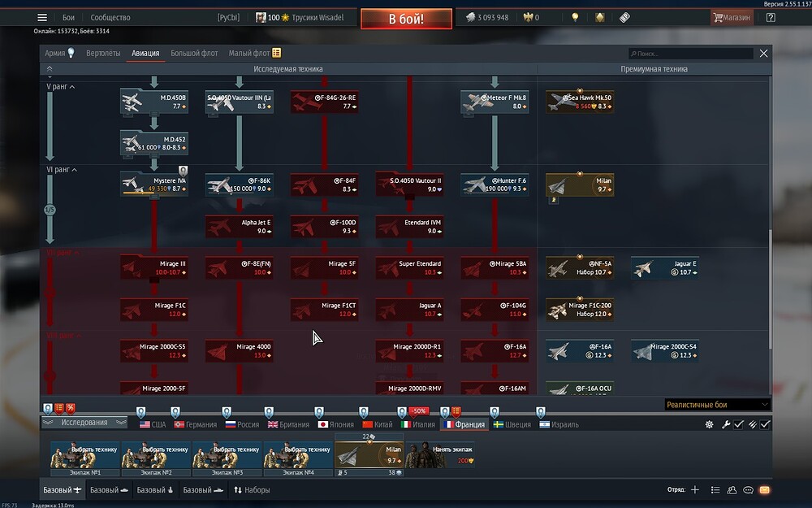Open the chat bubble icon
812x508 pixels.
748,490
